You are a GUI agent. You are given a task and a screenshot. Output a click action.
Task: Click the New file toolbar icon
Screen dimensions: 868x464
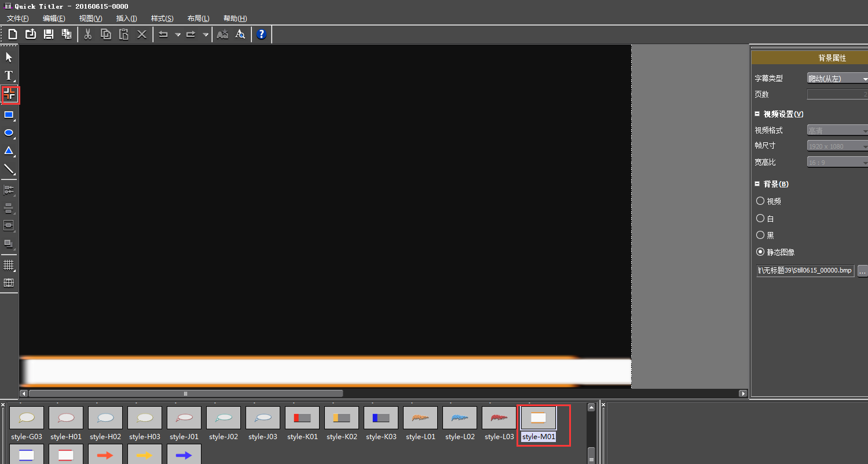click(13, 34)
